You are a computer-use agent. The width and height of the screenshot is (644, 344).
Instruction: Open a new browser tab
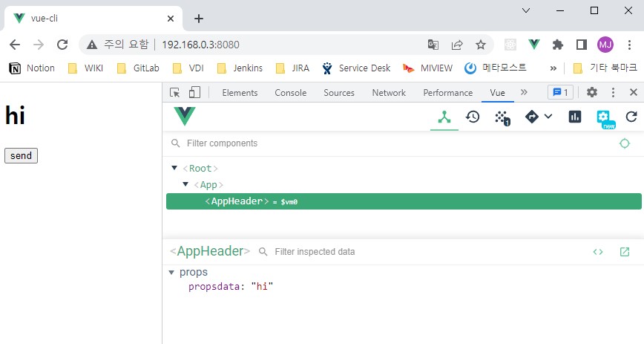click(x=199, y=19)
